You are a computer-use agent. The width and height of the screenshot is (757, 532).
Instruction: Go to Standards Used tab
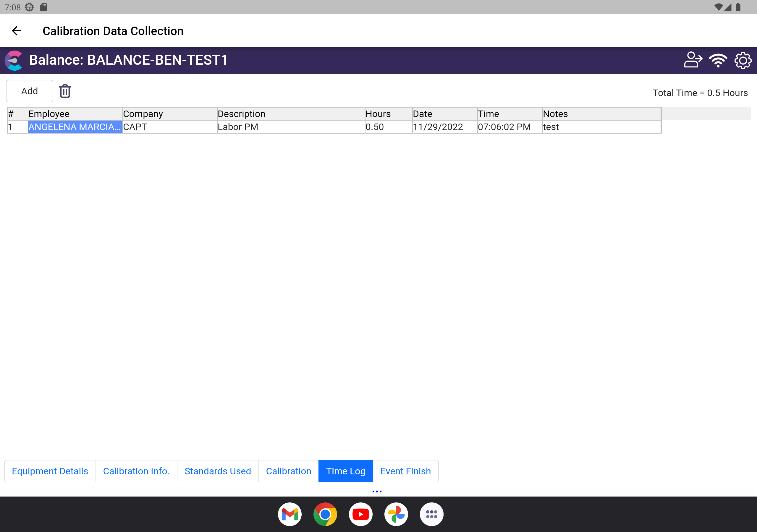click(218, 471)
